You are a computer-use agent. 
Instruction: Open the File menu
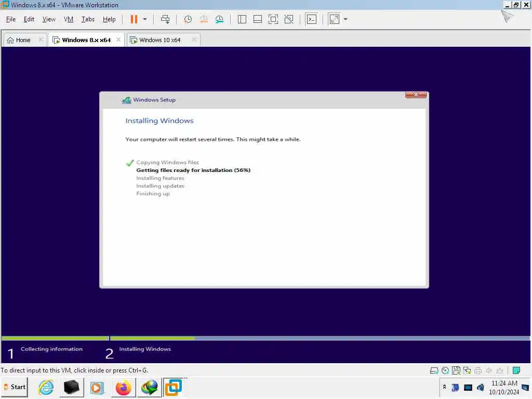coord(11,19)
